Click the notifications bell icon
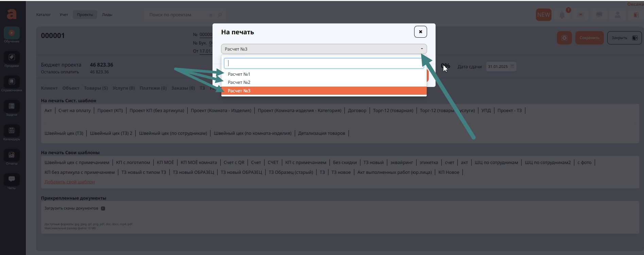The image size is (644, 255). (562, 15)
